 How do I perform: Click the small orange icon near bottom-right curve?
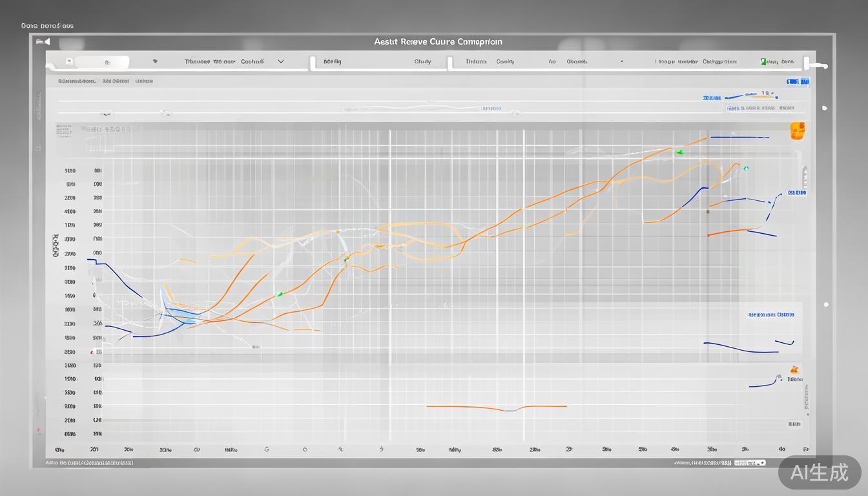point(794,370)
